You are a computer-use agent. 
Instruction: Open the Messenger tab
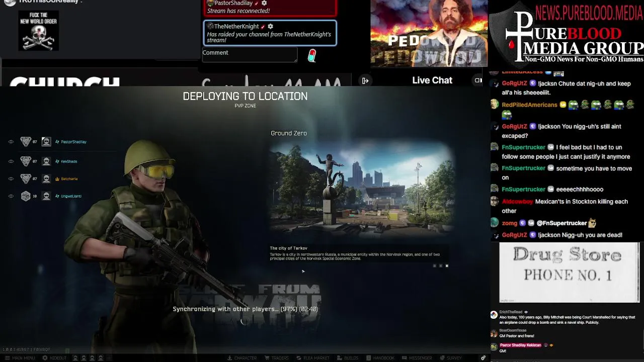point(418,358)
